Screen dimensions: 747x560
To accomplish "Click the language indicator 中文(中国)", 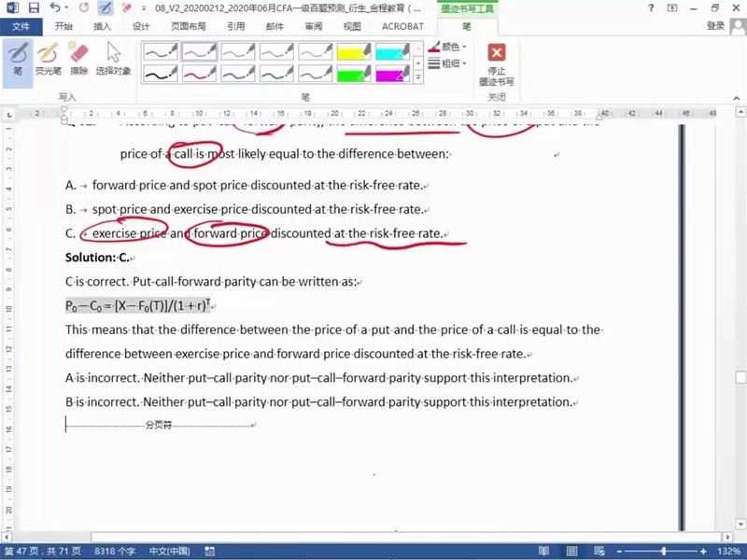I will [x=169, y=552].
